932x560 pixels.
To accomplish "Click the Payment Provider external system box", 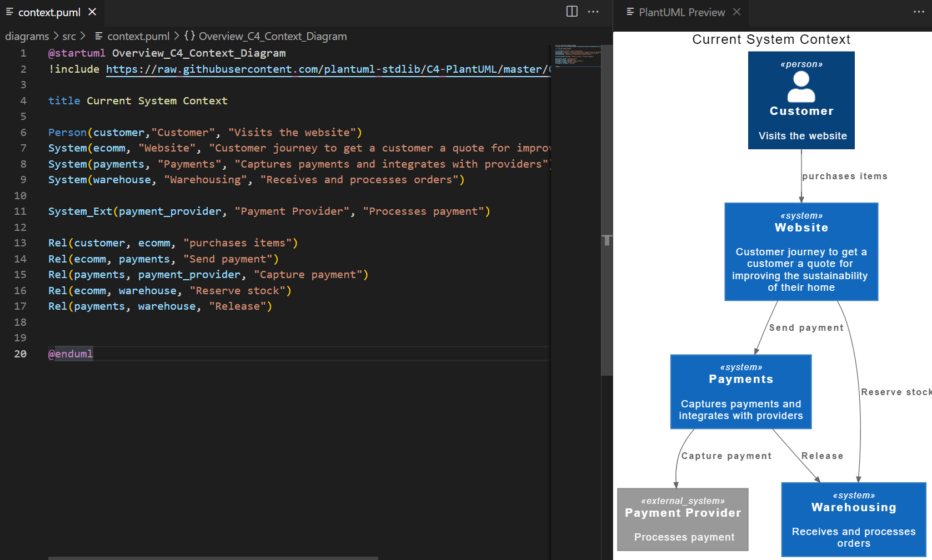I will pos(683,519).
